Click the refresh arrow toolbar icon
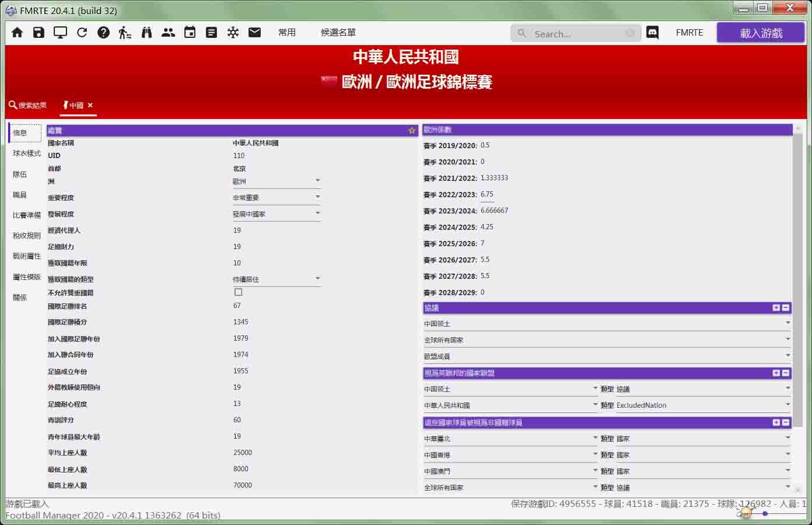Screen dimensions: 812x525 point(82,33)
